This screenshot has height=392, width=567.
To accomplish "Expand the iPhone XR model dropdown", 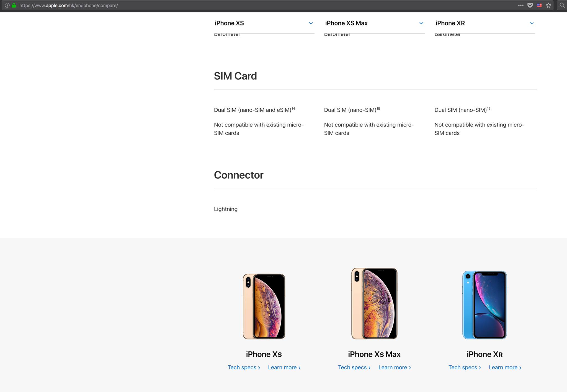I will tap(531, 23).
